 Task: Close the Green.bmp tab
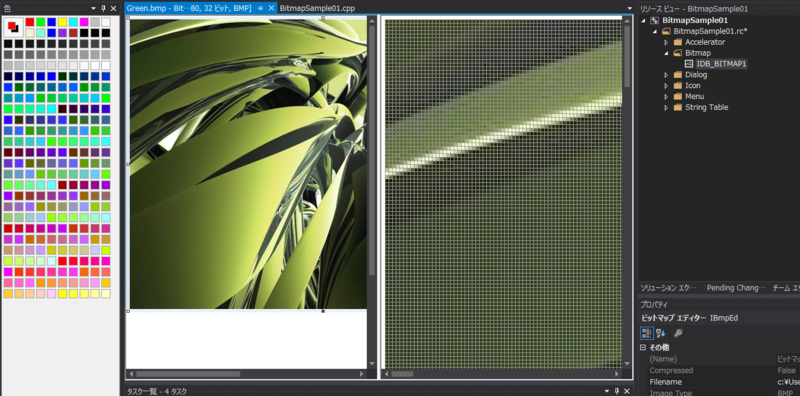pos(271,8)
